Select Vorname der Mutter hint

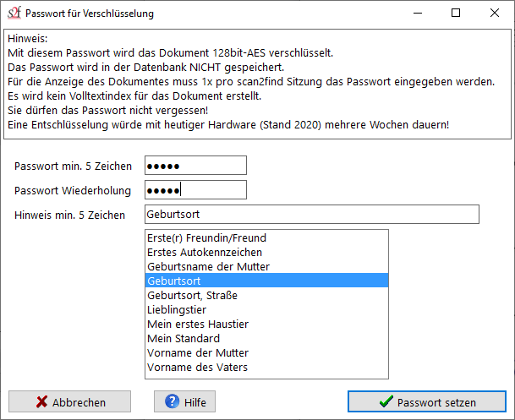(266, 352)
